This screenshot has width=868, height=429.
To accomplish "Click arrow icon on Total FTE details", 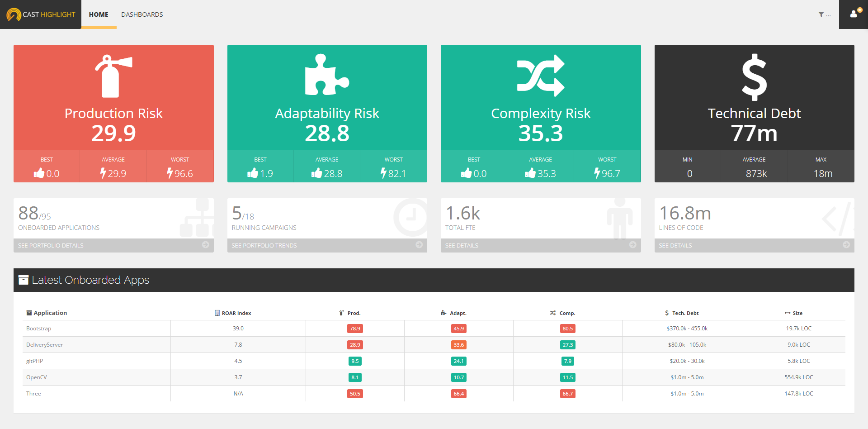I will (633, 245).
